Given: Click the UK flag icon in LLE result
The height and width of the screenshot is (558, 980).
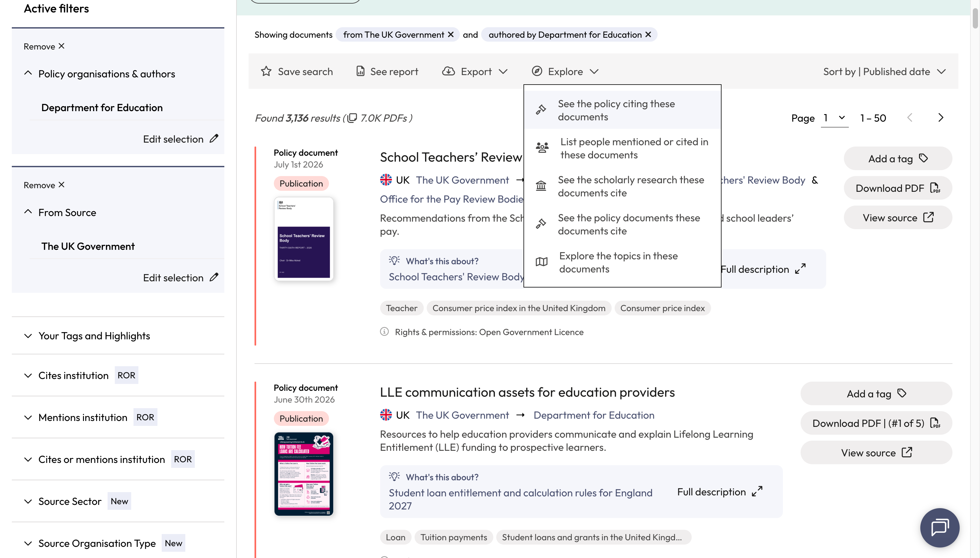Looking at the screenshot, I should tap(386, 415).
